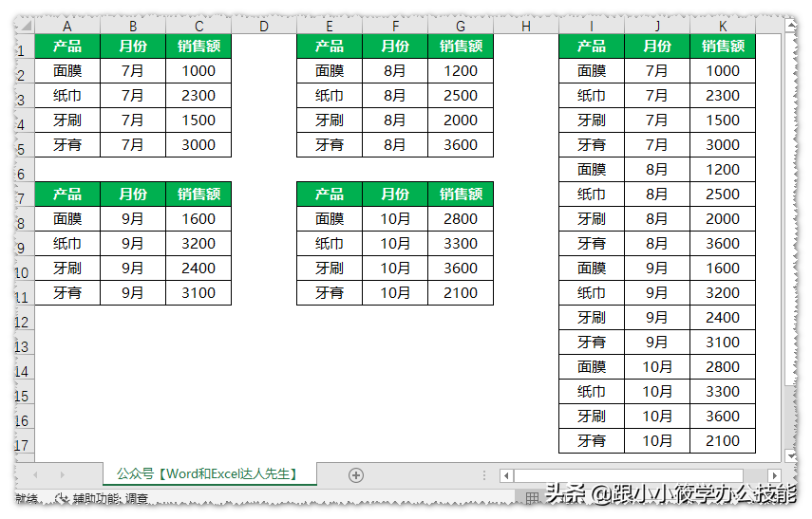Click vertical scrollbar up arrow
The width and height of the screenshot is (812, 519).
coord(790,25)
